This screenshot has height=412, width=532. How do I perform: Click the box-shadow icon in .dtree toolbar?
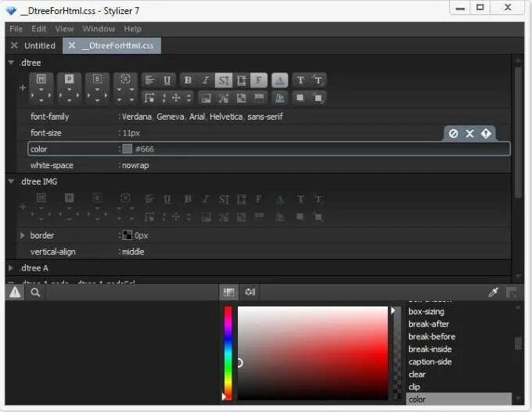point(318,99)
